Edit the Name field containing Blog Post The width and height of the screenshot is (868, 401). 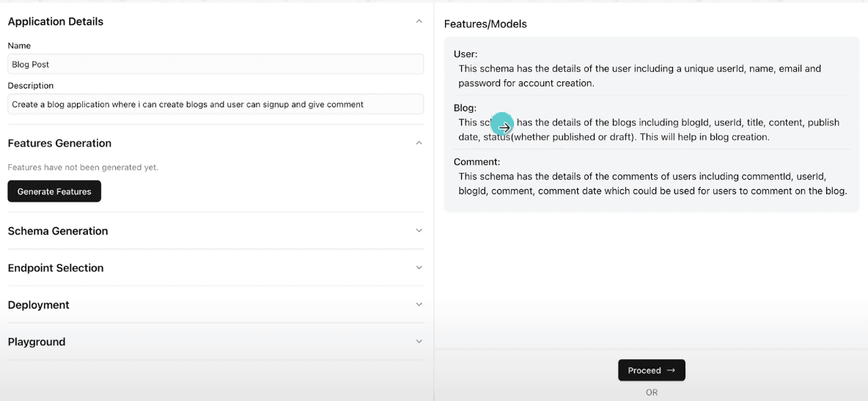(x=216, y=65)
